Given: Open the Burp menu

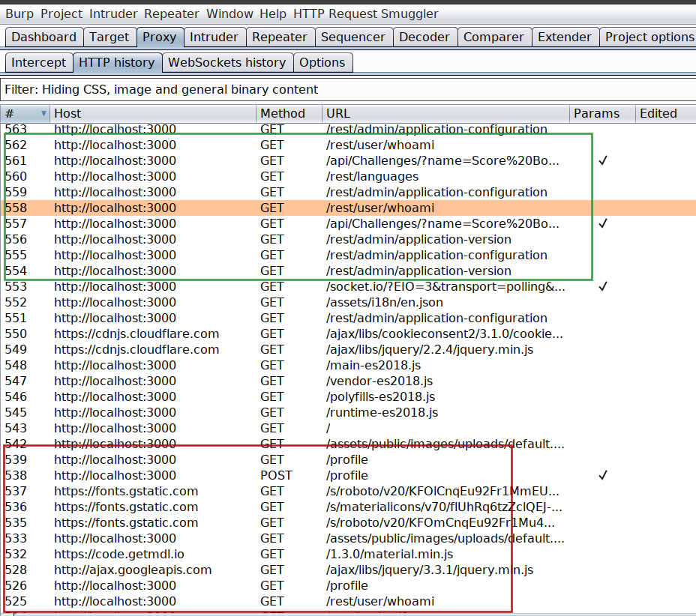Looking at the screenshot, I should pyautogui.click(x=19, y=13).
